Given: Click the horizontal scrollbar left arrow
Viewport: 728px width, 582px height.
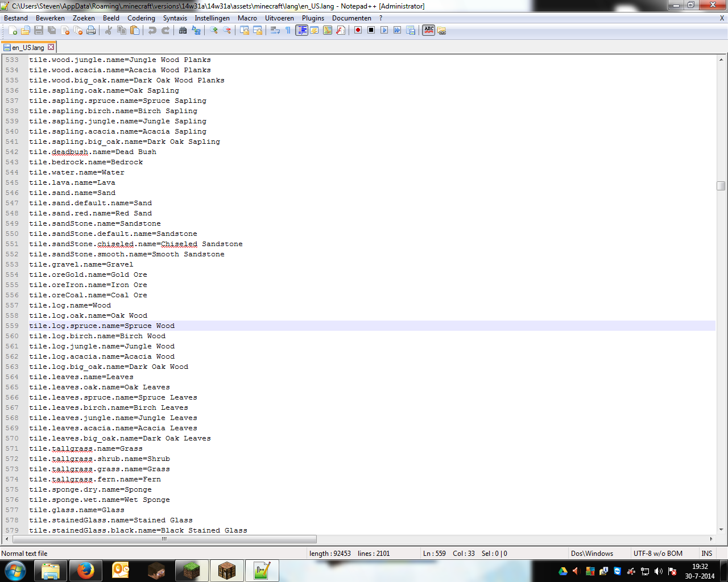Looking at the screenshot, I should tap(7, 539).
